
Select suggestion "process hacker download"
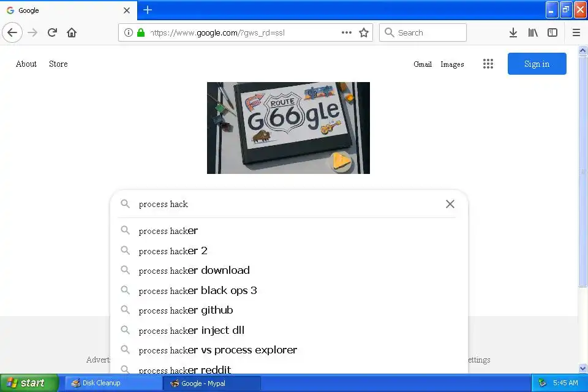click(288, 270)
